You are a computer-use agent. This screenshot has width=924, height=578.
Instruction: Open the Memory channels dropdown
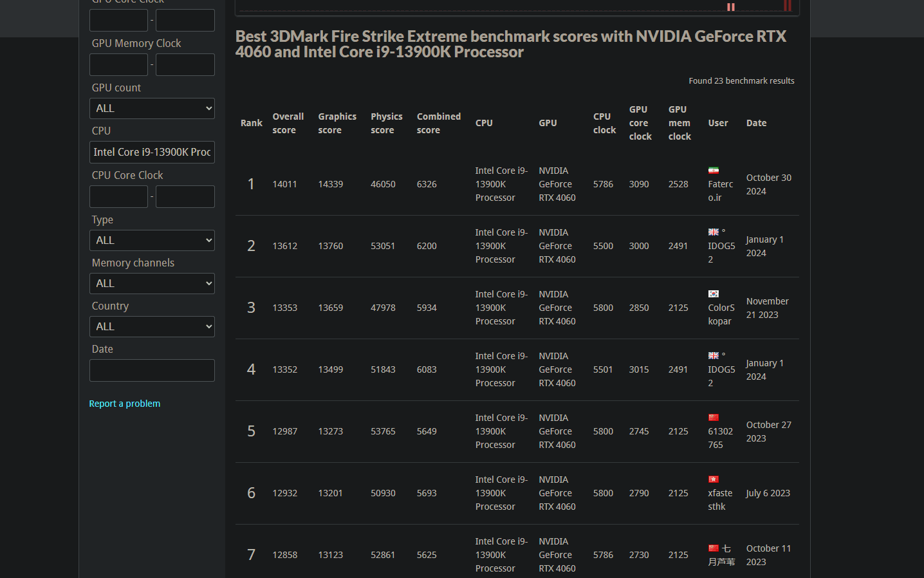(152, 284)
